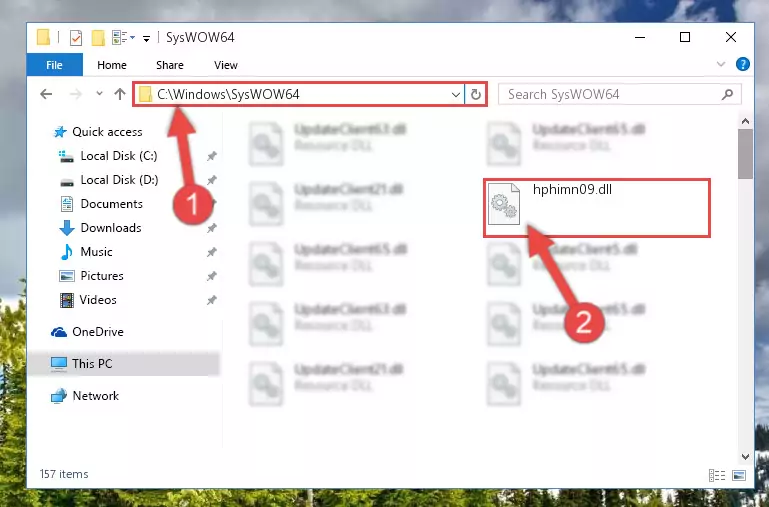Viewport: 769px width, 507px height.
Task: Click the pin icon beside Downloads
Action: coord(211,228)
